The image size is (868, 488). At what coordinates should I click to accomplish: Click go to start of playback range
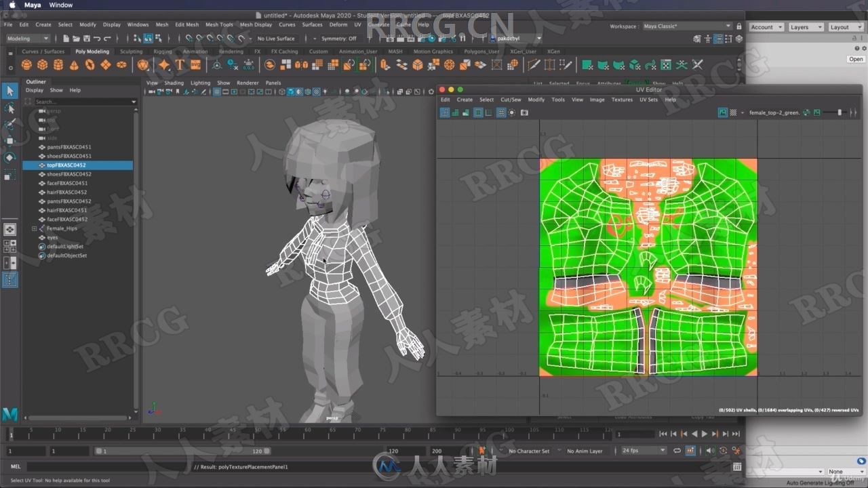pos(663,434)
